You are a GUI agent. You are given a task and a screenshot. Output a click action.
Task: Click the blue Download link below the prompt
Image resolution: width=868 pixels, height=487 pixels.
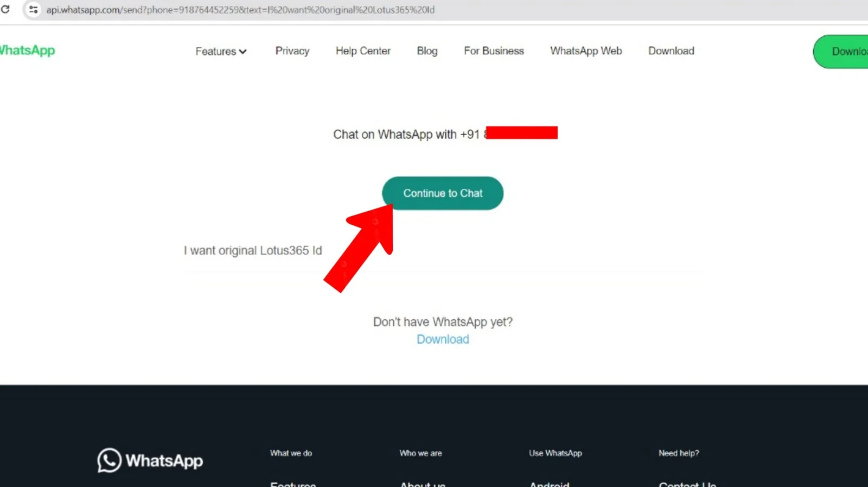click(443, 339)
